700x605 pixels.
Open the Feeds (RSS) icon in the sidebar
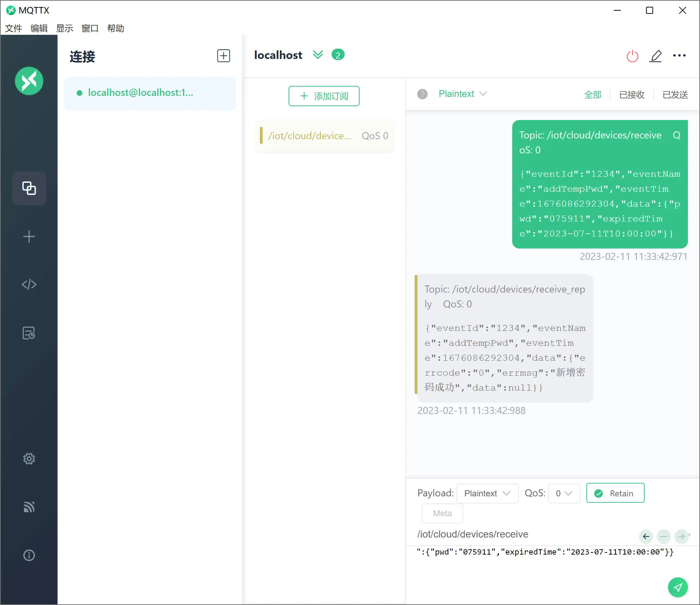tap(29, 507)
